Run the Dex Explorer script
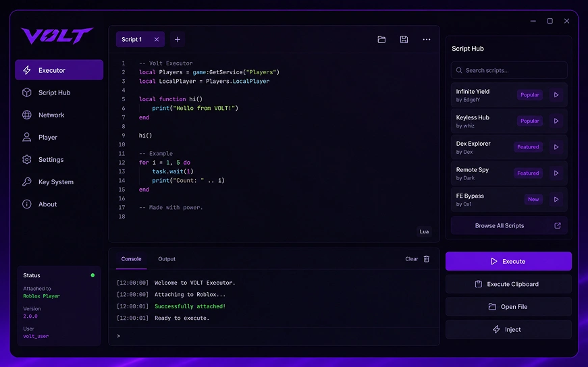Screen dimensions: 588x367 (x=556, y=147)
